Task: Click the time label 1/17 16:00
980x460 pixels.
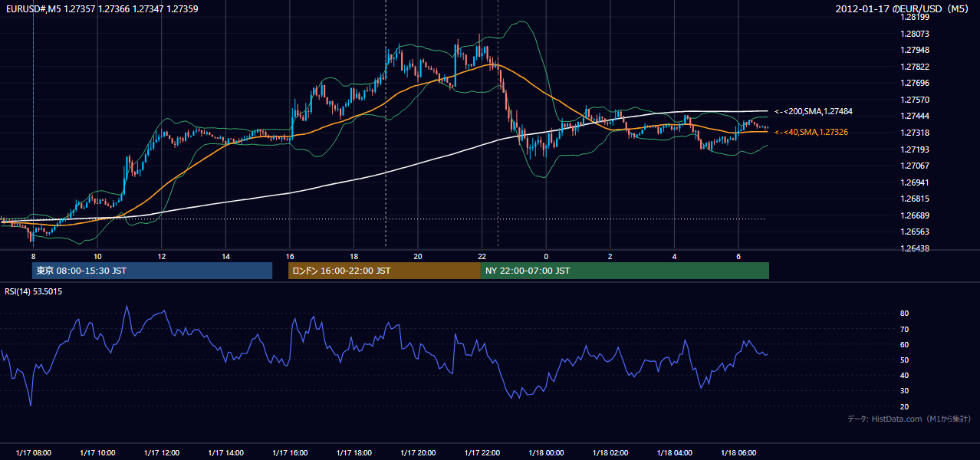Action: (x=289, y=453)
